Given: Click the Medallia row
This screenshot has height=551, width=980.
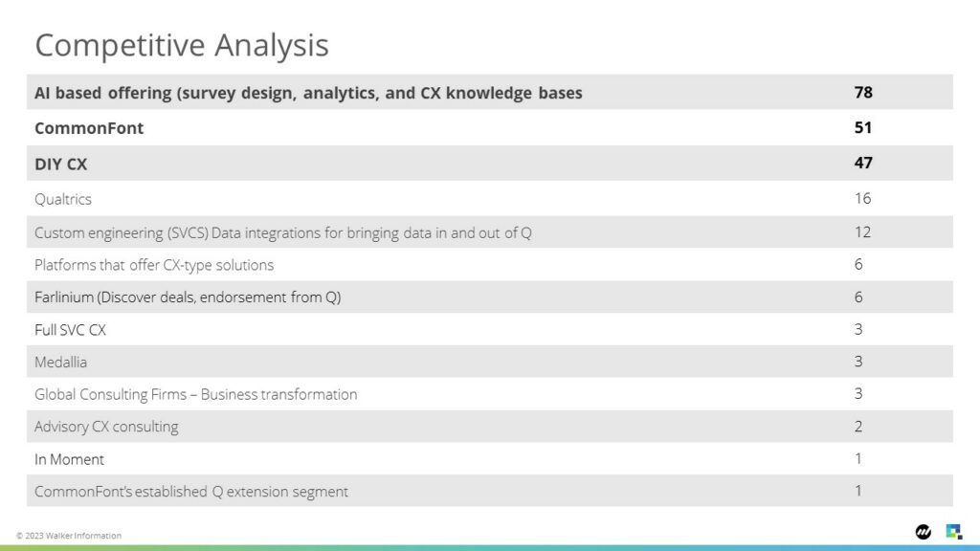Looking at the screenshot, I should 489,362.
